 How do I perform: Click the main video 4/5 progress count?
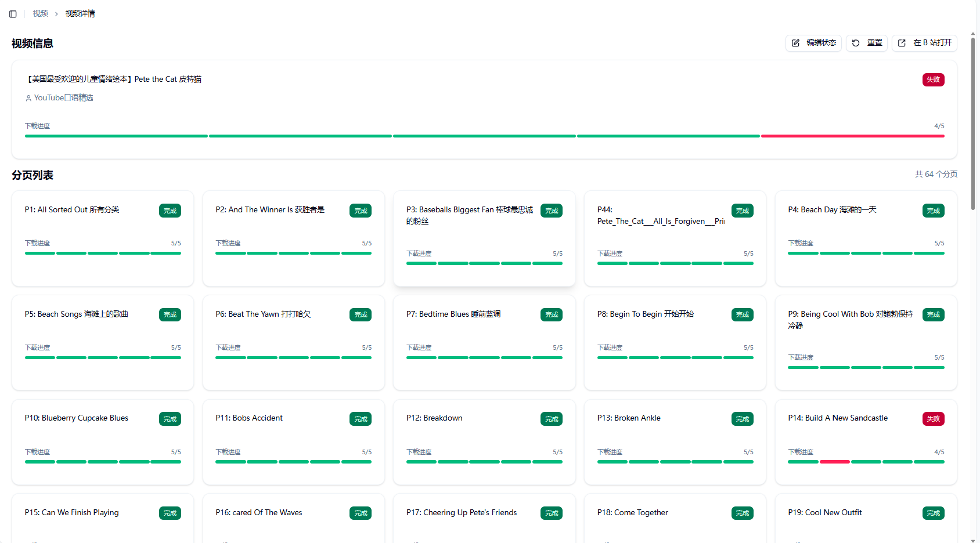939,126
